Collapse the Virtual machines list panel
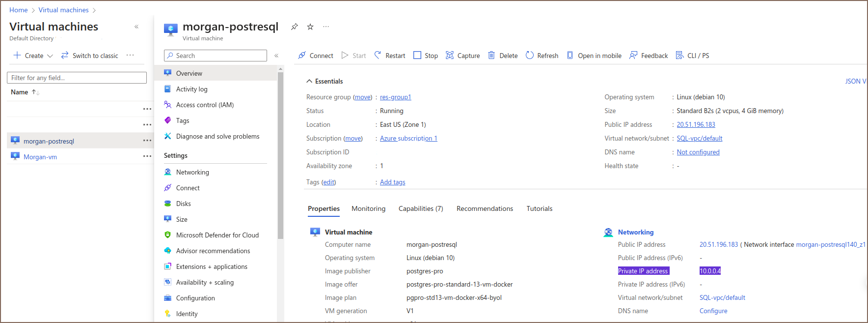 [x=136, y=27]
